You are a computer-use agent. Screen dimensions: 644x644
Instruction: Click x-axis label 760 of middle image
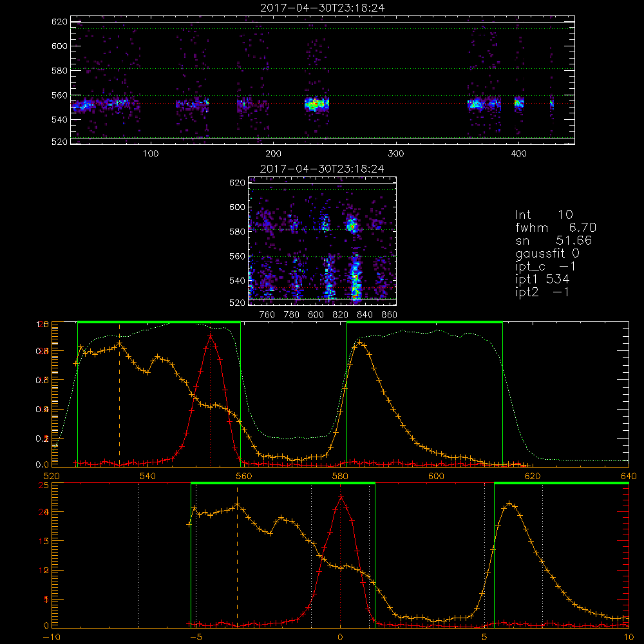pyautogui.click(x=267, y=315)
